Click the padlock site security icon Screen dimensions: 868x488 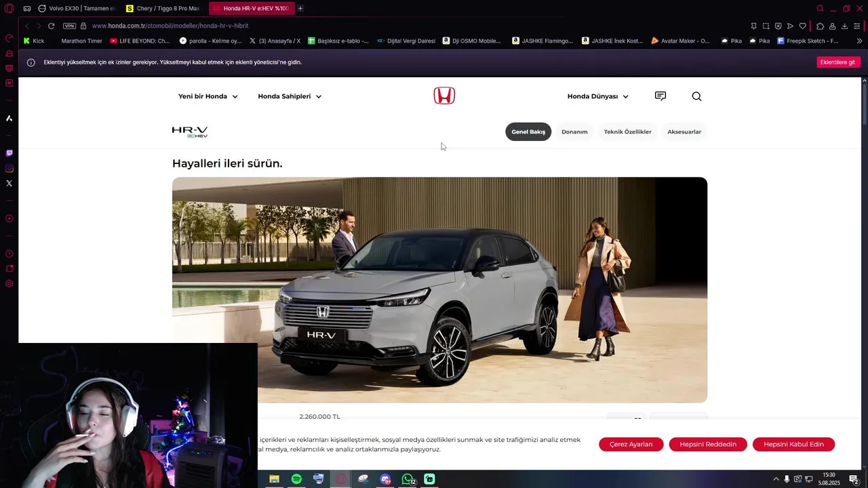[x=83, y=26]
